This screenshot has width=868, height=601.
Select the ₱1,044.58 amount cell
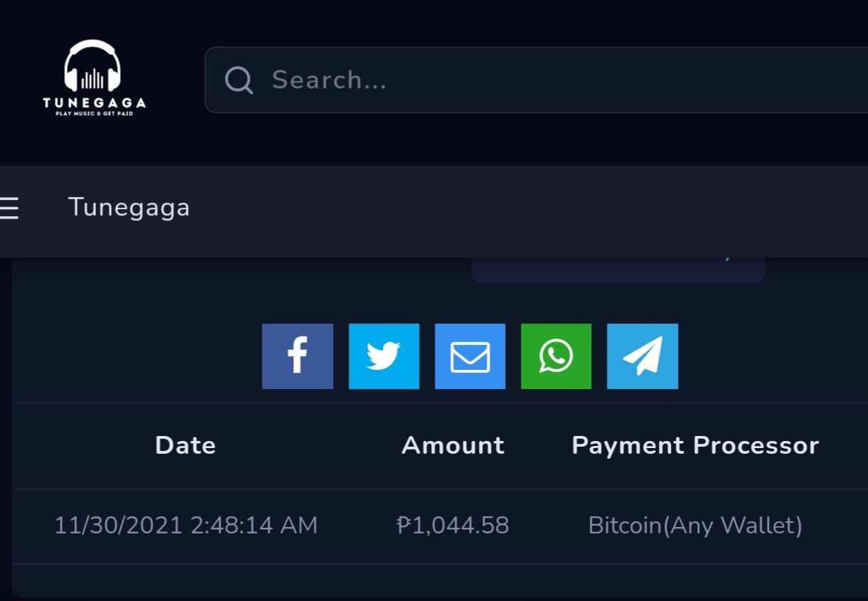[x=452, y=526]
